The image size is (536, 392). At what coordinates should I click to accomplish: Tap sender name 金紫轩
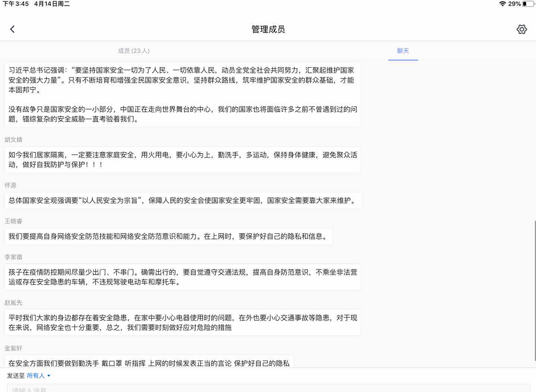(14, 348)
